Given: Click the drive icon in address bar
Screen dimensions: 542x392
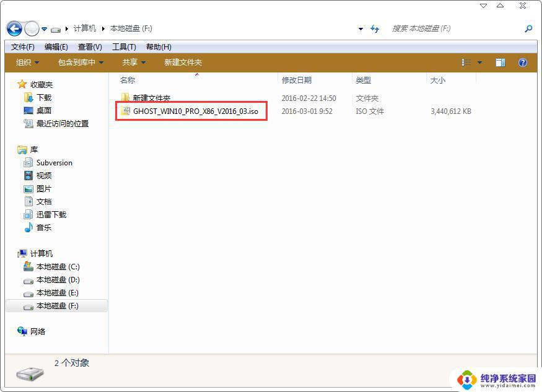Looking at the screenshot, I should [56, 30].
